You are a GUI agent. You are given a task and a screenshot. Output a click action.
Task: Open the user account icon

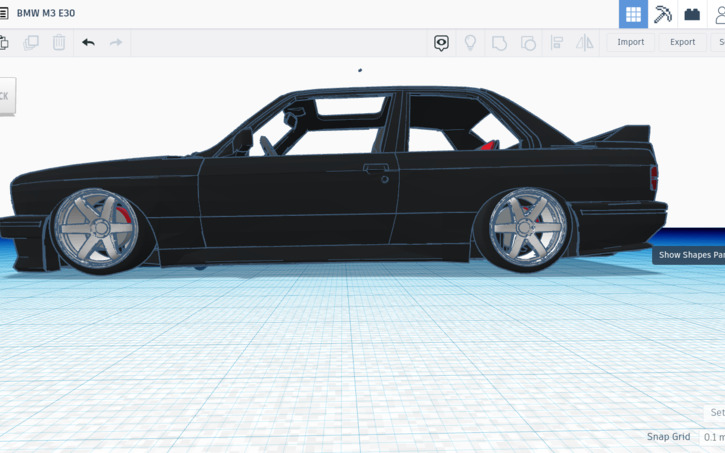719,14
